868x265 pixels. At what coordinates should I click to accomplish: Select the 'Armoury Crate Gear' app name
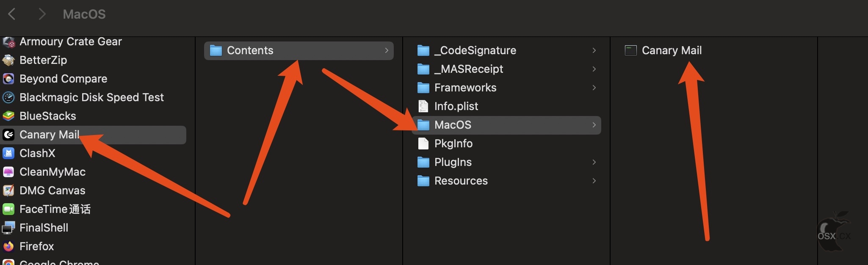point(71,41)
